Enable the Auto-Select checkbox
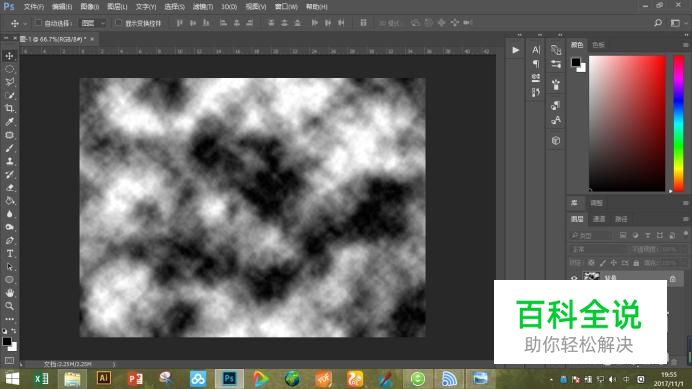 (x=38, y=23)
